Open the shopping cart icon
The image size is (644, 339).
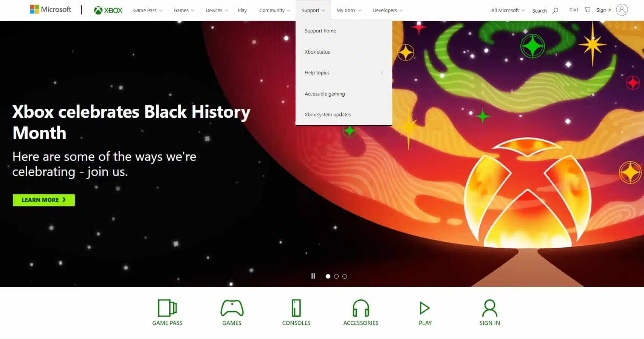[x=587, y=9]
